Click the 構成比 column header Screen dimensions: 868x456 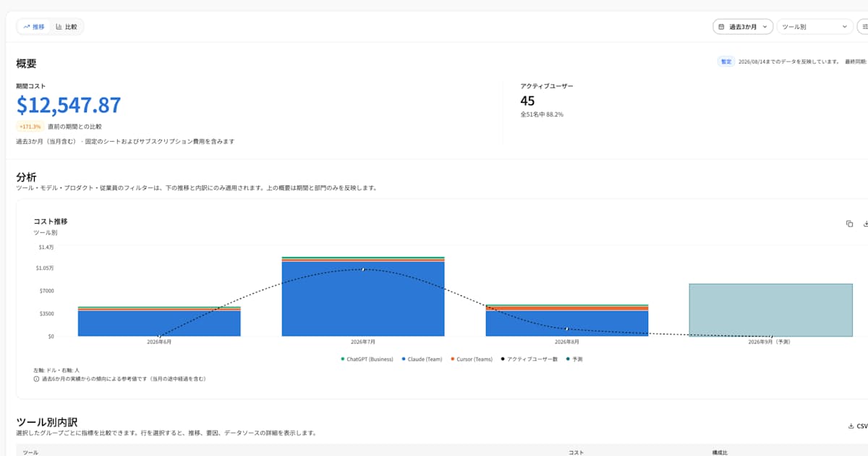coord(720,452)
